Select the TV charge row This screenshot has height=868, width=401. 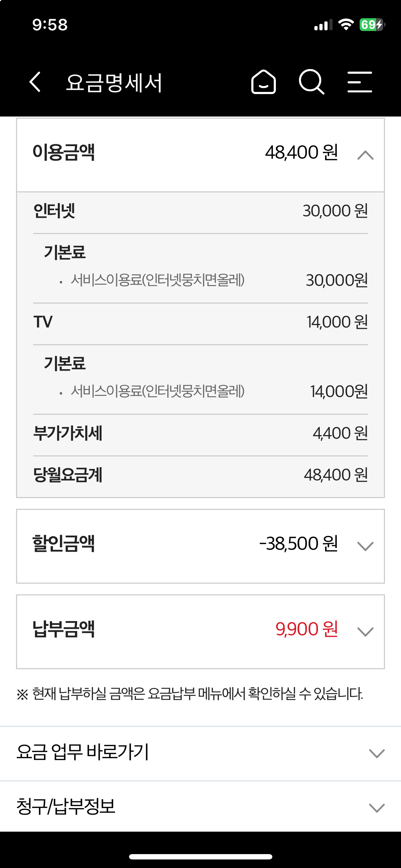(x=200, y=322)
